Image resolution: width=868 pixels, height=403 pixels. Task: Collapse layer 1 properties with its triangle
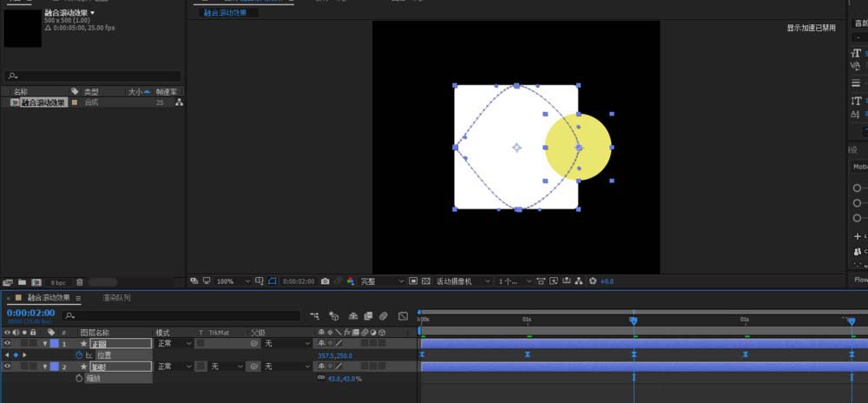coord(45,343)
